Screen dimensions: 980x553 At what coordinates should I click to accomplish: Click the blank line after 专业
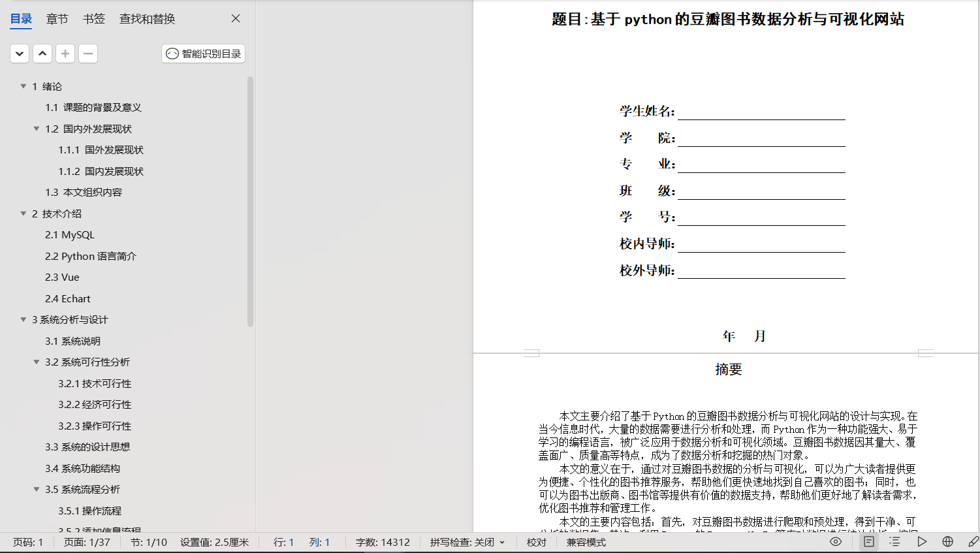761,165
